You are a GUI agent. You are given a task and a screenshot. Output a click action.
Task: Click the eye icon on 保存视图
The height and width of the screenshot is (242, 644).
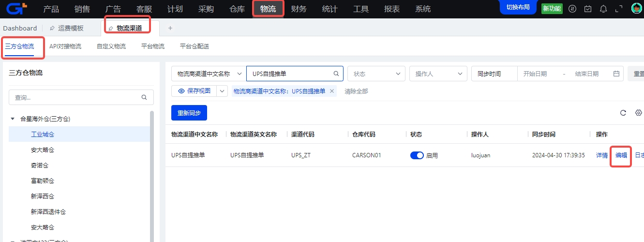point(181,91)
